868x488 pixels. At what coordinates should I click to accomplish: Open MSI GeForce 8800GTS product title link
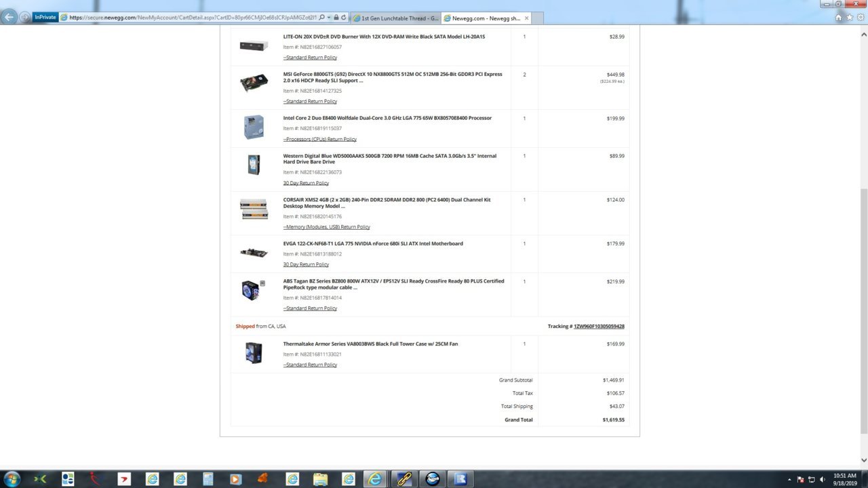click(x=393, y=77)
